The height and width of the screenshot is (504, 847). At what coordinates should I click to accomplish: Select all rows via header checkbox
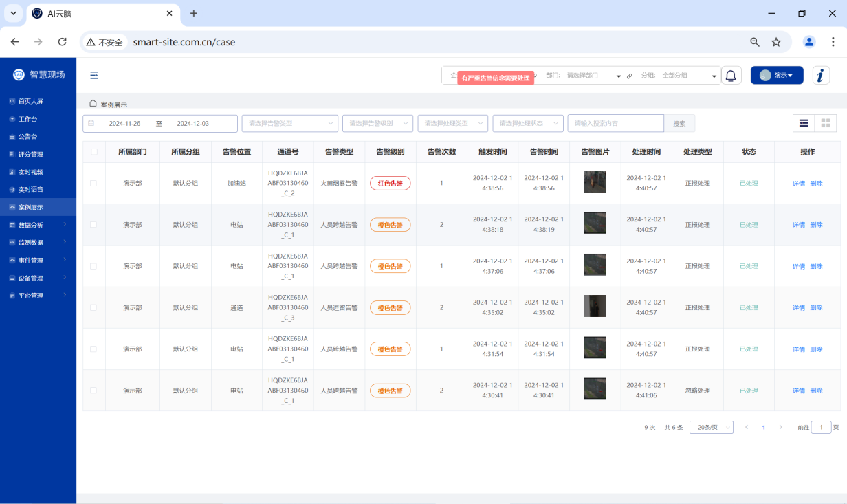click(x=94, y=152)
